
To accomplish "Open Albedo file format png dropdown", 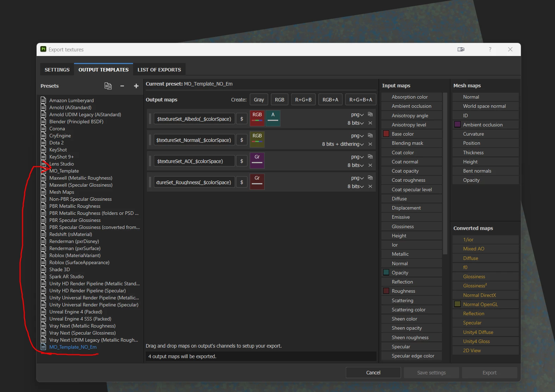I will [x=357, y=114].
